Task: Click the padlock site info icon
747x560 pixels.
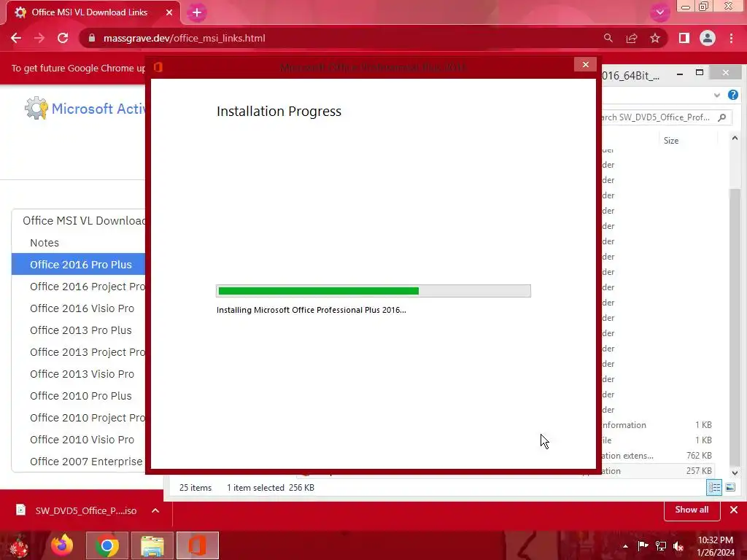Action: point(92,38)
